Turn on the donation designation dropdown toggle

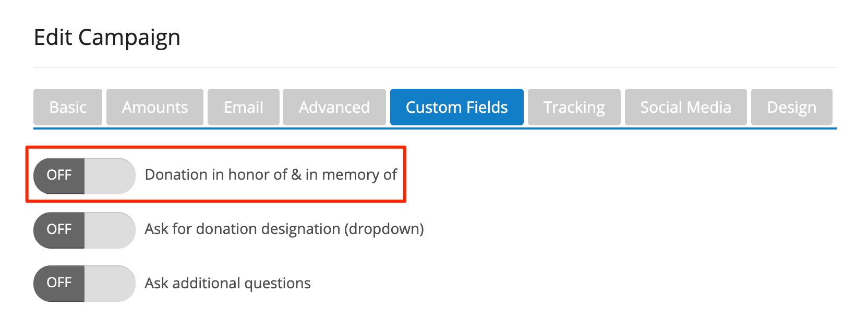click(85, 230)
